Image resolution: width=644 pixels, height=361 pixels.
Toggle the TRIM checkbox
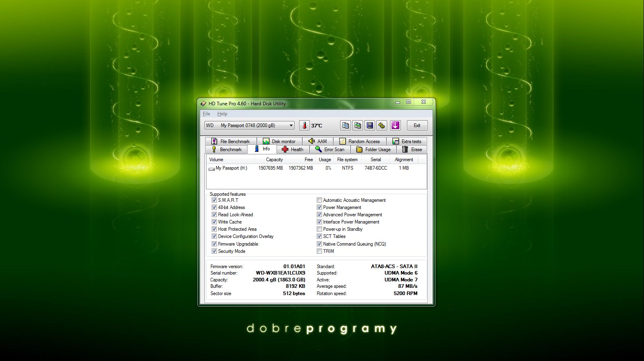click(319, 251)
